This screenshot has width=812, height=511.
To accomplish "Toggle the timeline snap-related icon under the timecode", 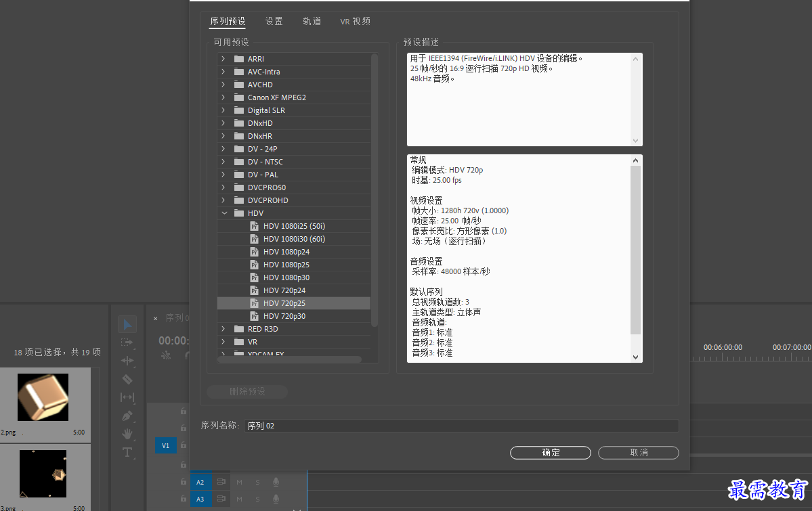I will [166, 355].
